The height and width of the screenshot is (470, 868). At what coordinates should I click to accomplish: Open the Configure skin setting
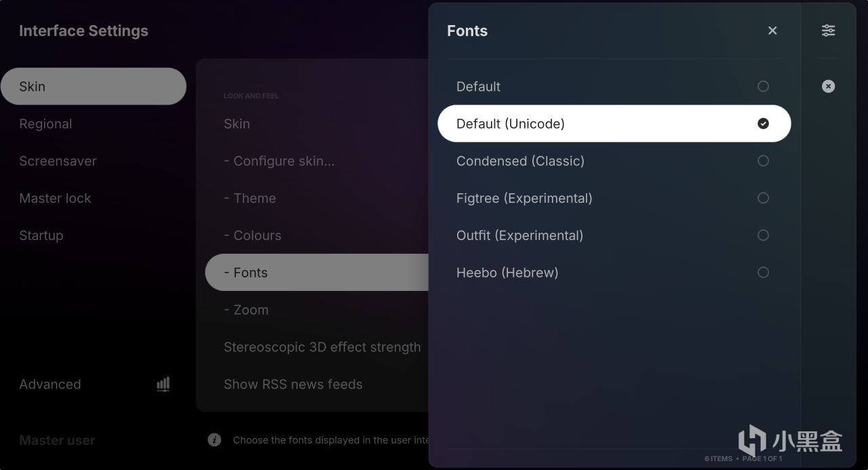click(x=317, y=161)
